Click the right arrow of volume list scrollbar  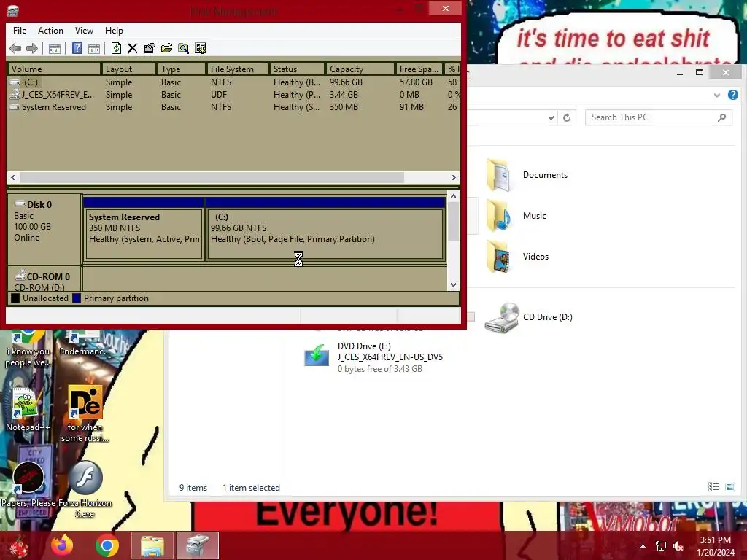(x=453, y=177)
